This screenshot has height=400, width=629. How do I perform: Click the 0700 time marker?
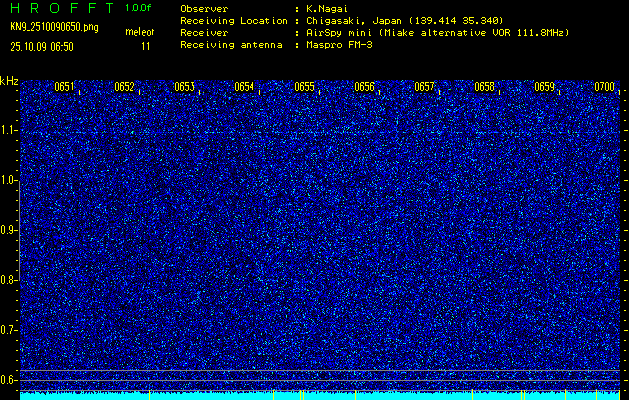pos(604,87)
